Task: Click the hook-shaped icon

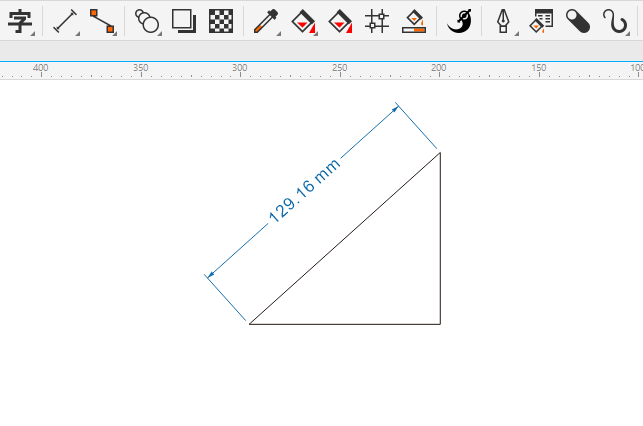Action: [615, 21]
